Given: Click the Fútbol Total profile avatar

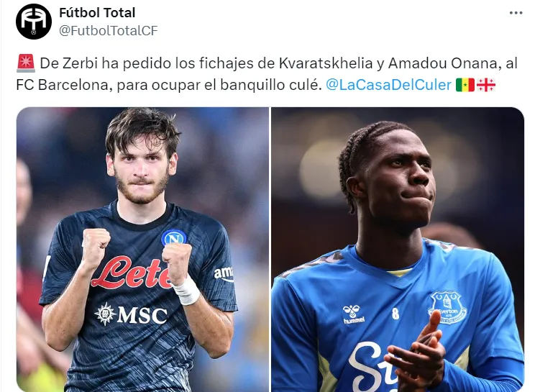Looking at the screenshot, I should [33, 21].
